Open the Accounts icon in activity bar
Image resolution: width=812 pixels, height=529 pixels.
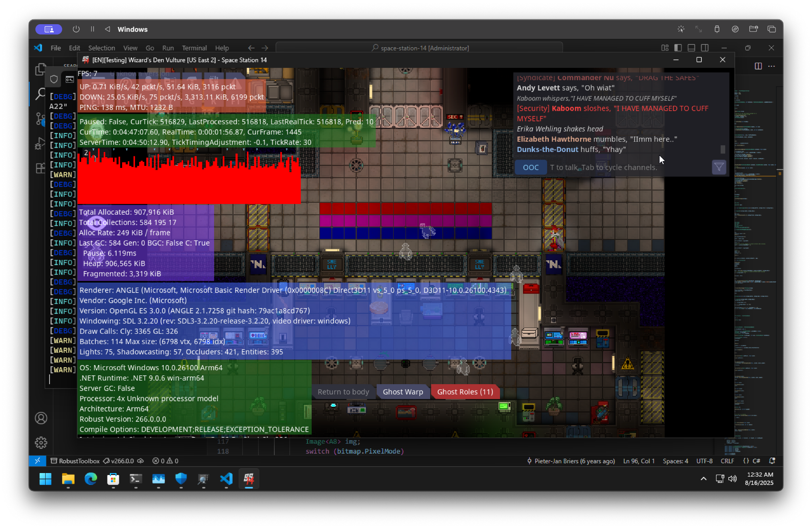pyautogui.click(x=41, y=418)
